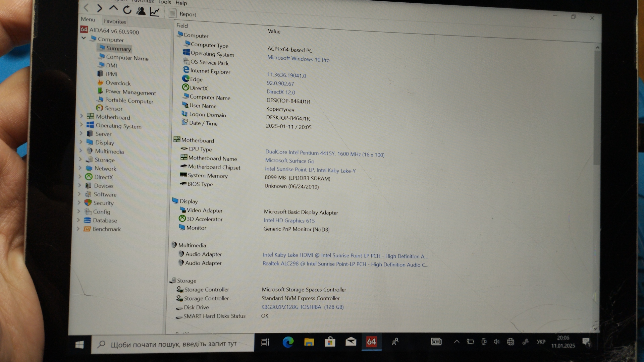The image size is (644, 362).
Task: Open the Overclock tree item
Action: [x=118, y=83]
